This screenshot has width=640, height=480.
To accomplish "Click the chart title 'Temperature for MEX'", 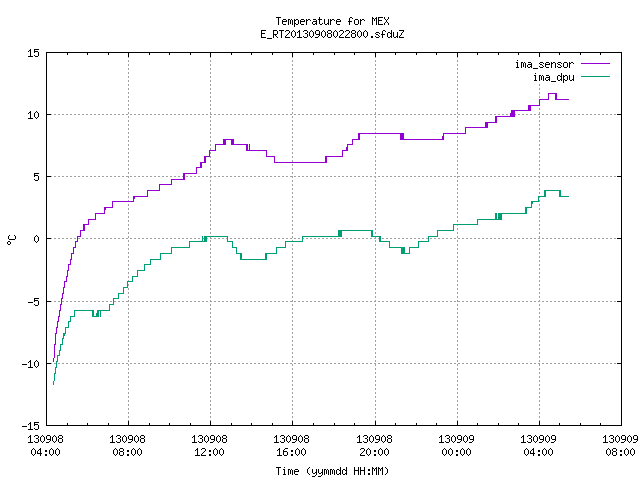I will coord(332,21).
